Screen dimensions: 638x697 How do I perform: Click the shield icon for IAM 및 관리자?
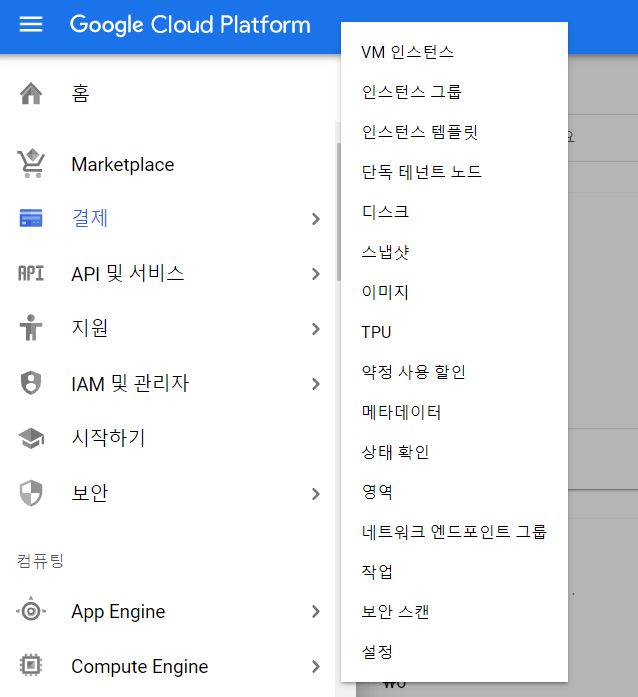pyautogui.click(x=31, y=383)
